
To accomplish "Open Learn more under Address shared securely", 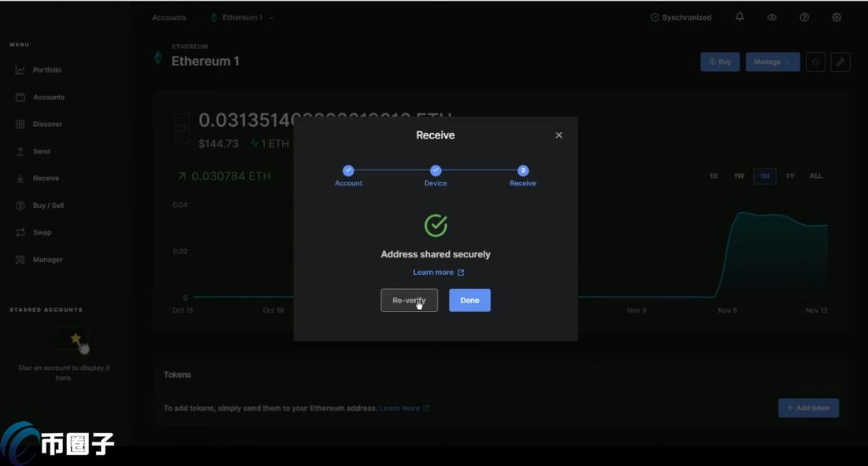I will click(x=439, y=272).
